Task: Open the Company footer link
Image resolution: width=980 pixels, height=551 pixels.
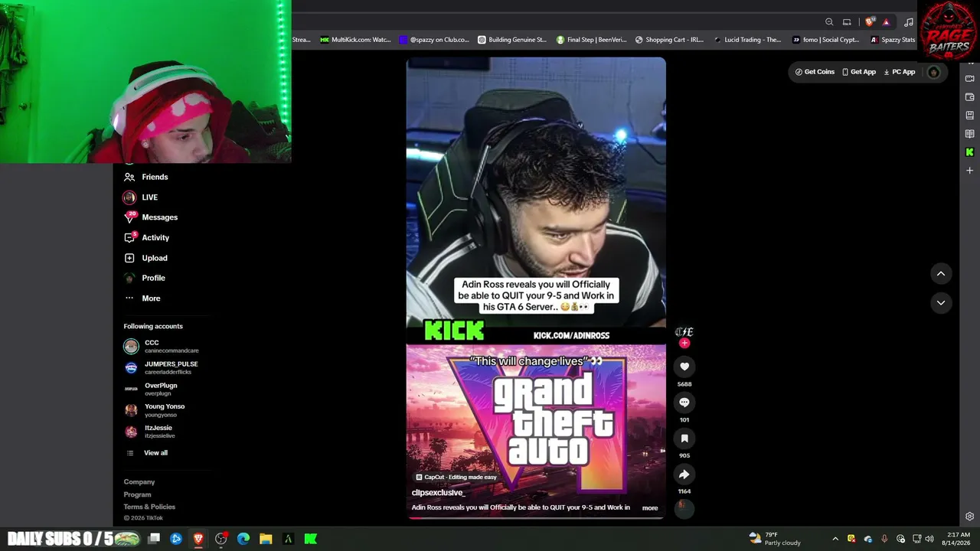Action: [139, 482]
